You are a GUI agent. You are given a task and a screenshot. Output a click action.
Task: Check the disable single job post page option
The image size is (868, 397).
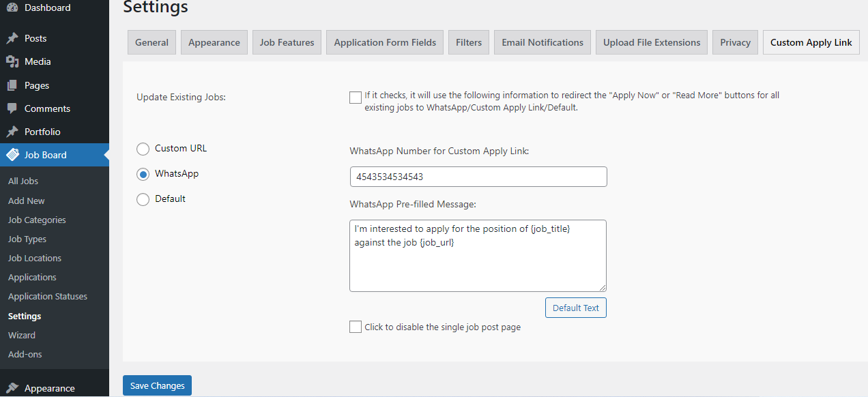tap(355, 327)
